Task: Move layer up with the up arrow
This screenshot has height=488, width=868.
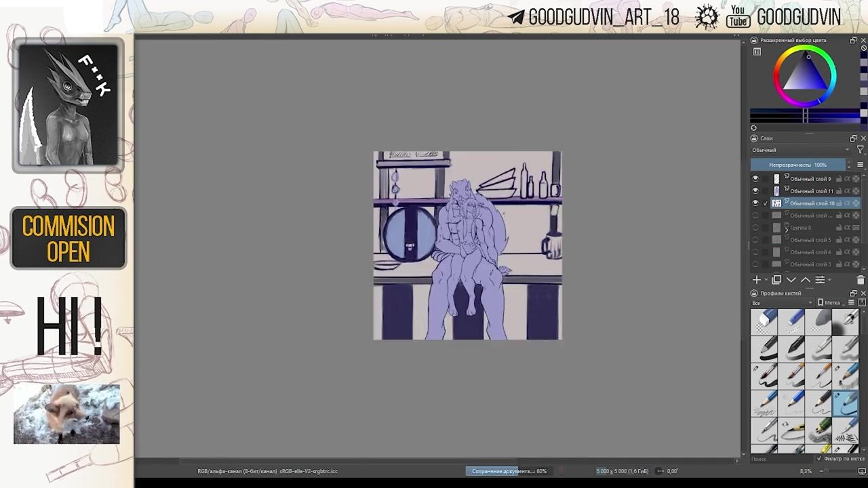Action: click(x=806, y=280)
